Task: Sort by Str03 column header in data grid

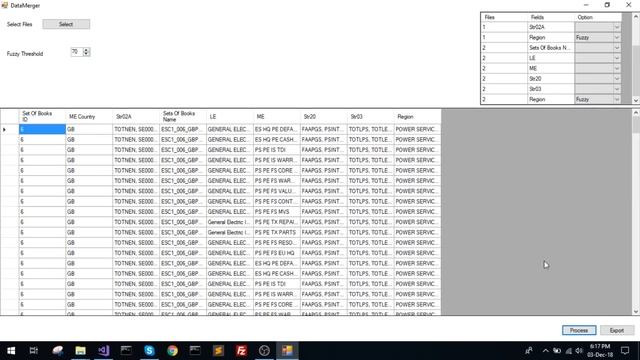Action: pos(371,116)
